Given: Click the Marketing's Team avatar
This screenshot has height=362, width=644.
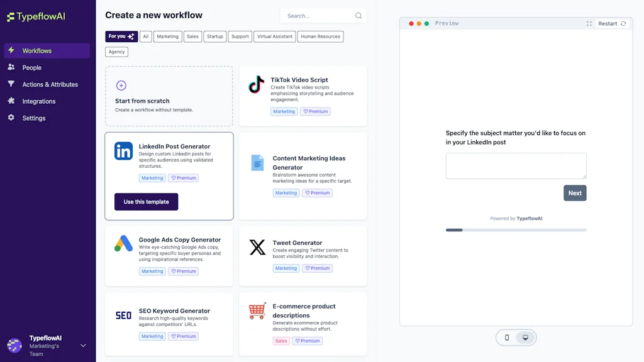Looking at the screenshot, I should [x=14, y=346].
